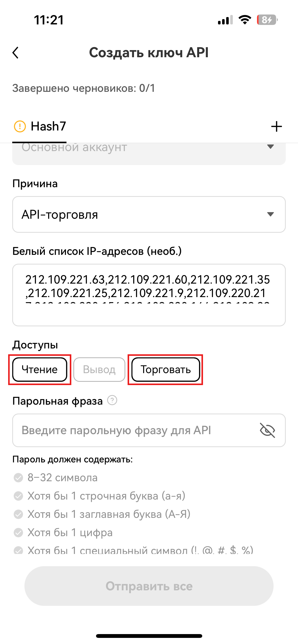Tap the cellular signal bars icon

pyautogui.click(x=225, y=20)
